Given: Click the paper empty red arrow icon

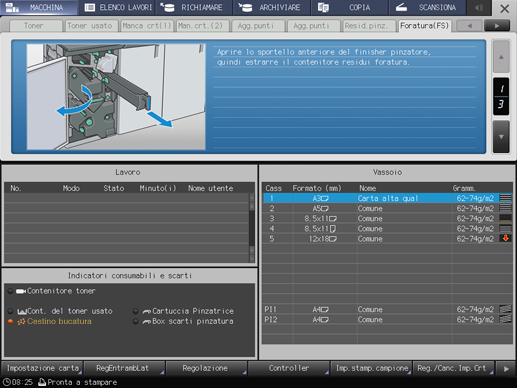Looking at the screenshot, I should click(506, 238).
